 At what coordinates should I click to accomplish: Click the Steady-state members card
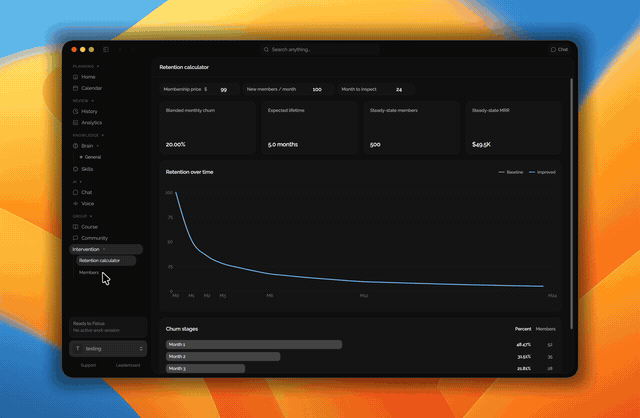pos(411,128)
